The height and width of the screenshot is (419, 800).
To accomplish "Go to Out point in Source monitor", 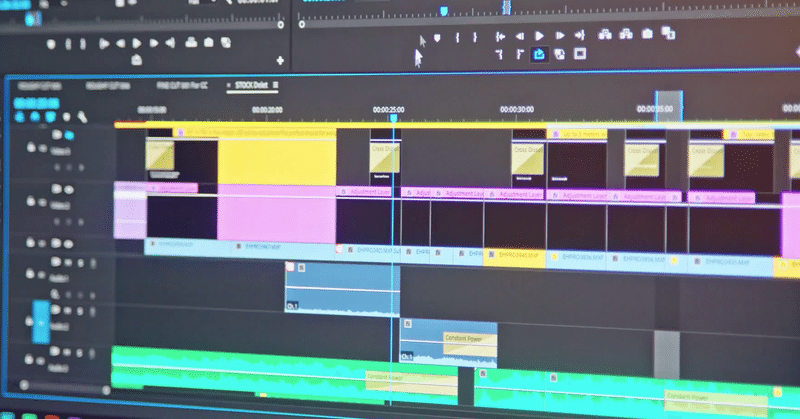I will [170, 43].
